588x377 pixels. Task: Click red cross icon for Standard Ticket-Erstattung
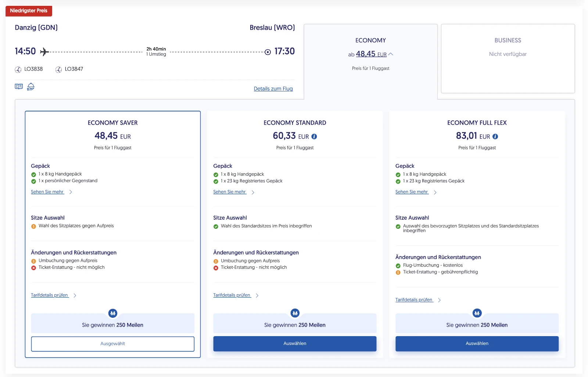tap(216, 268)
